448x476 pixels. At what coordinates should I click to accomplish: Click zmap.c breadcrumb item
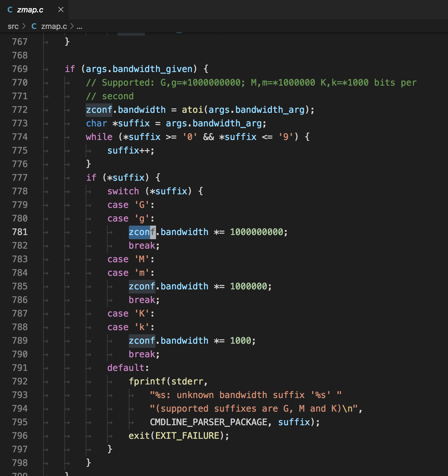[54, 26]
